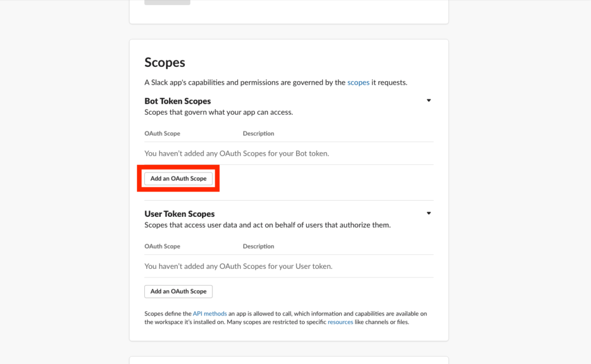The height and width of the screenshot is (364, 591).
Task: Click the 'Scopes that access user data' description
Action: (x=267, y=225)
